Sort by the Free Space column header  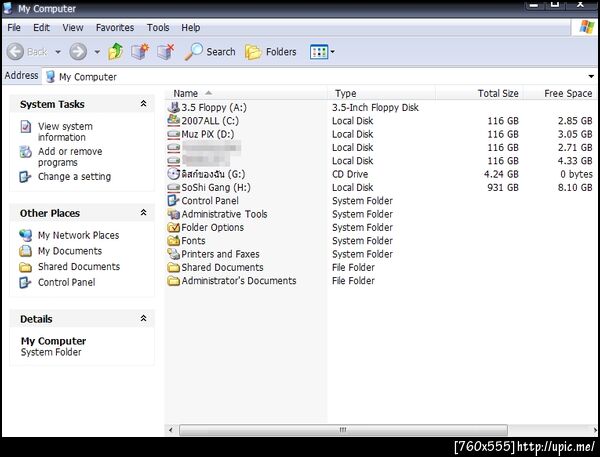click(560, 93)
